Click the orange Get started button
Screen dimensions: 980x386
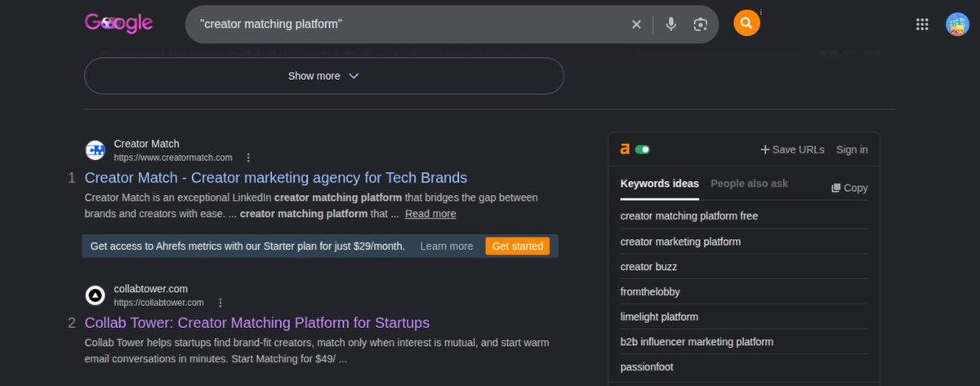518,246
